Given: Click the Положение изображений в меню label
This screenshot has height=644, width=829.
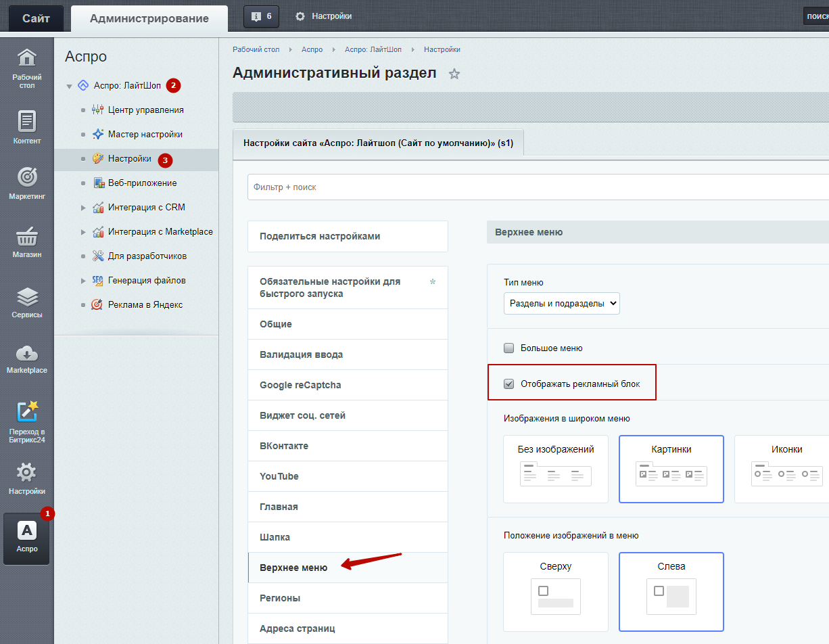Looking at the screenshot, I should [571, 535].
